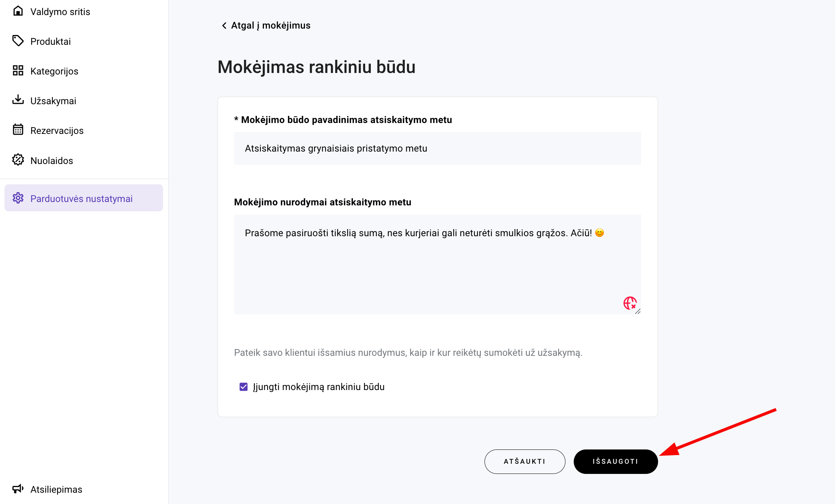
Task: Click the Valdymo sritis home icon
Action: tap(18, 11)
